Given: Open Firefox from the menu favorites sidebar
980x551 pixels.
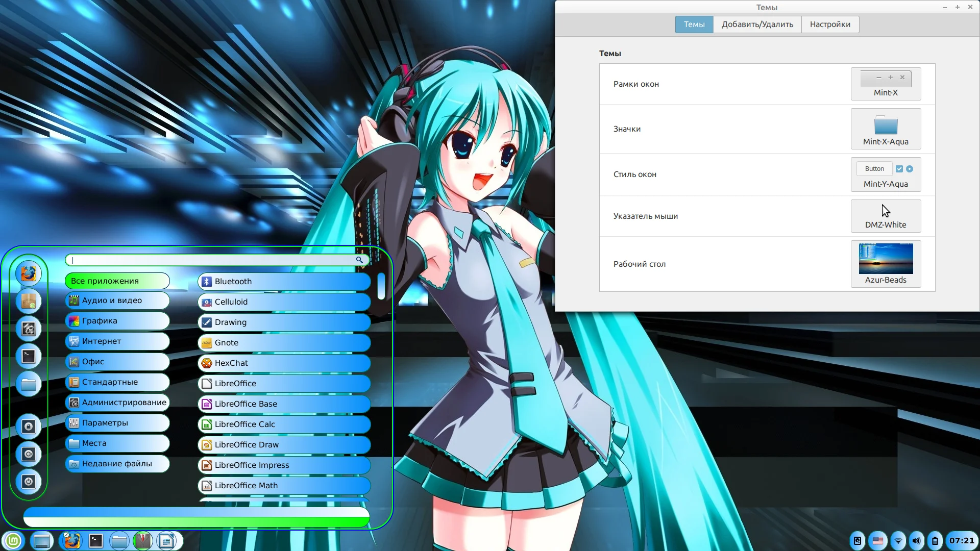Looking at the screenshot, I should [29, 274].
